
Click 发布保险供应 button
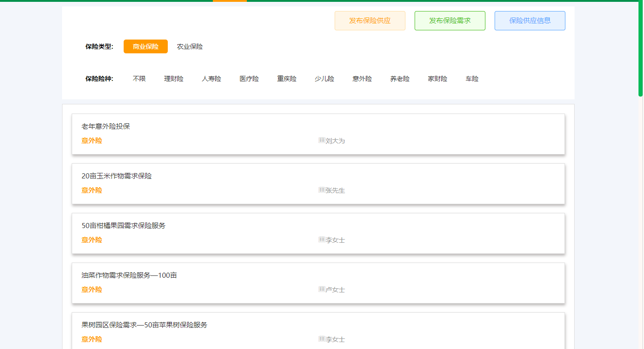tap(370, 21)
